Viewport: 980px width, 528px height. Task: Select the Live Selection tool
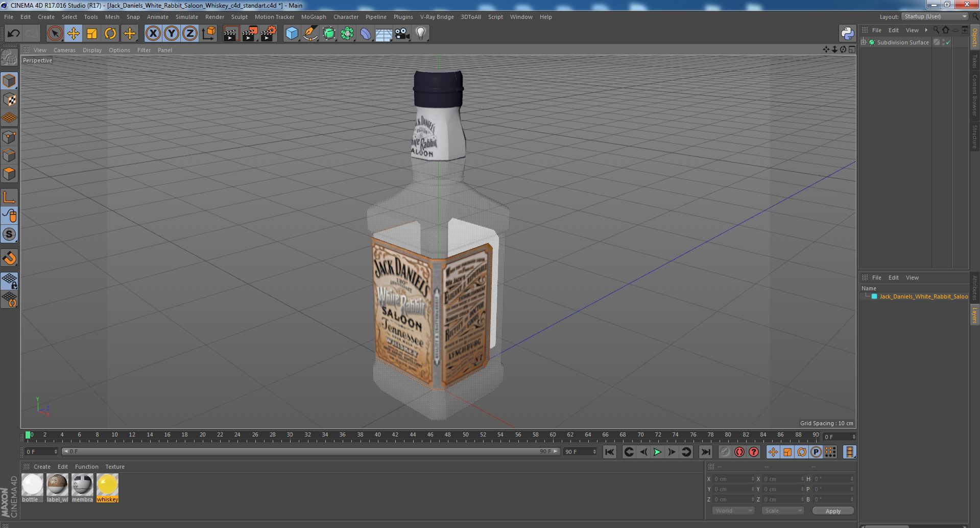55,34
